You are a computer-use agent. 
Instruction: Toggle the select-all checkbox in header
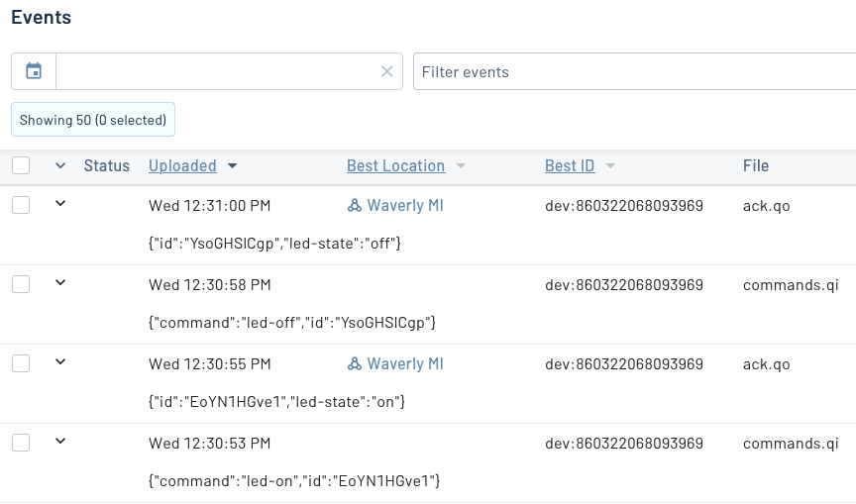tap(21, 165)
